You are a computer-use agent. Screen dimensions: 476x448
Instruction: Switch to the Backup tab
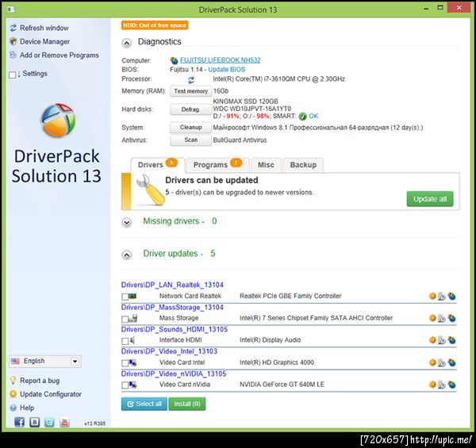pos(303,165)
